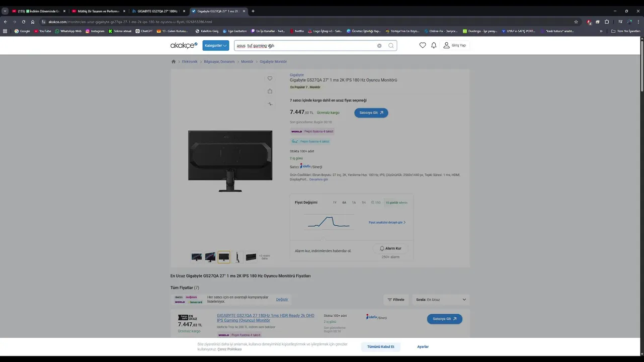The height and width of the screenshot is (362, 644).
Task: Select the 1A price history range
Action: pos(354,203)
